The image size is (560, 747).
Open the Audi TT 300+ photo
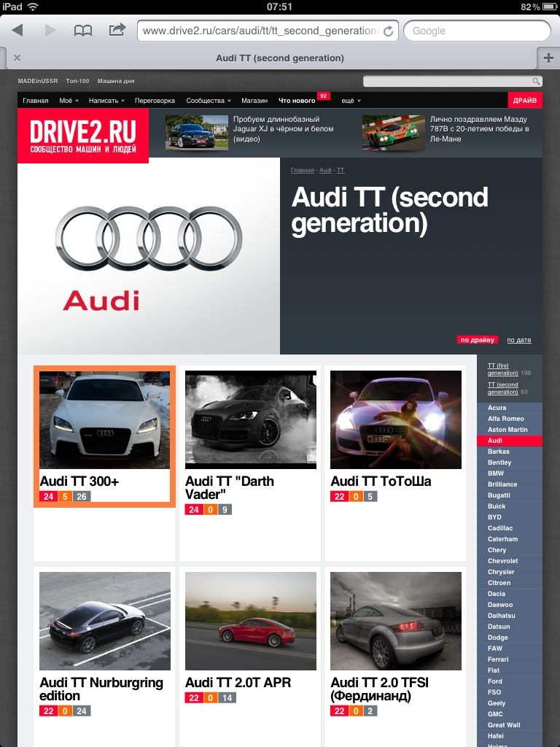[x=105, y=419]
